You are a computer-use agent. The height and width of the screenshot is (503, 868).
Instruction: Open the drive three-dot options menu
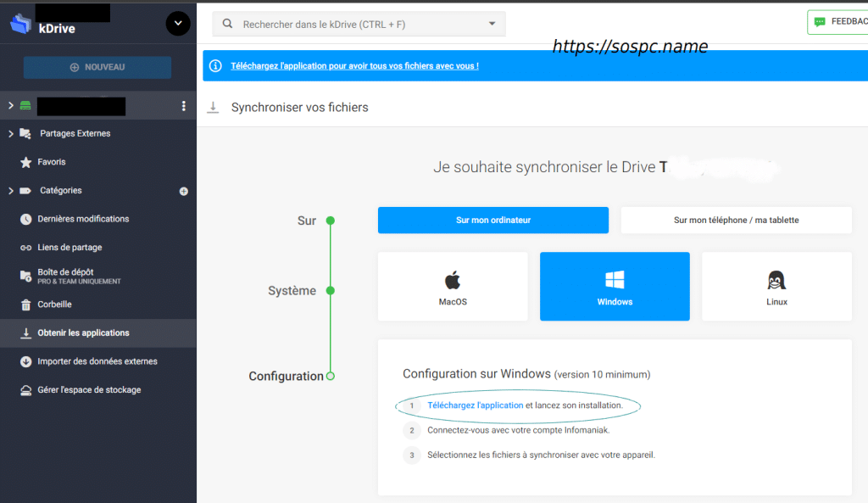[x=184, y=106]
